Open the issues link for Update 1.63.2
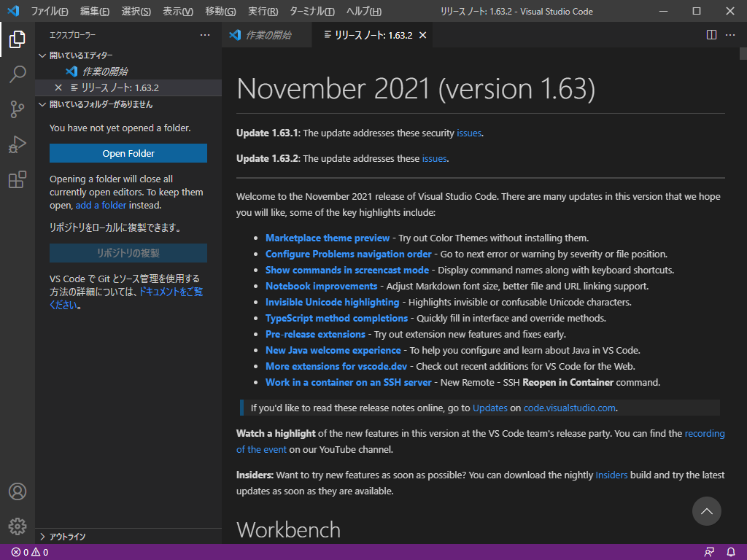Image resolution: width=747 pixels, height=560 pixels. click(x=434, y=158)
